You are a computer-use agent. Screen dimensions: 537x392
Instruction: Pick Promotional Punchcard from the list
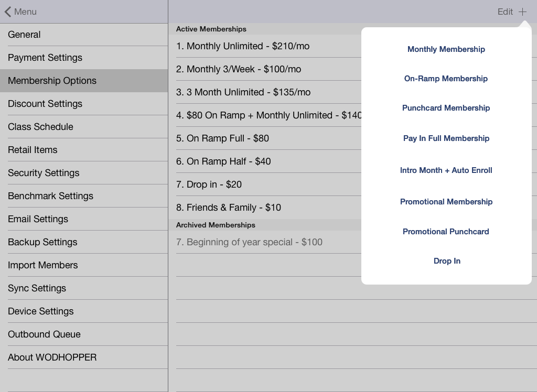(x=446, y=232)
